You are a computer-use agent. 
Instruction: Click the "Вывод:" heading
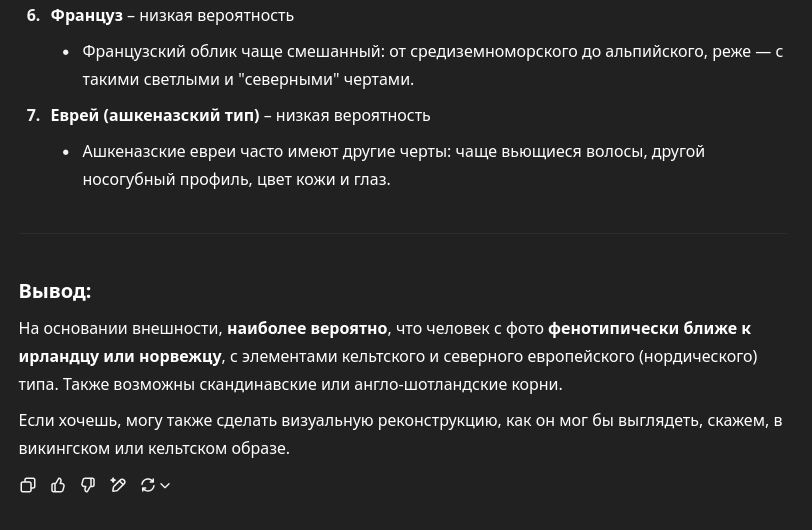tap(55, 291)
